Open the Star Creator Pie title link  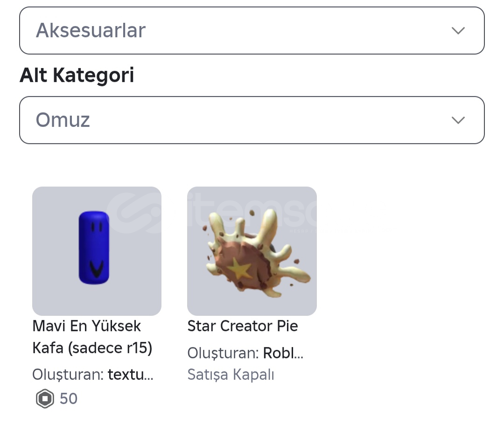(243, 326)
